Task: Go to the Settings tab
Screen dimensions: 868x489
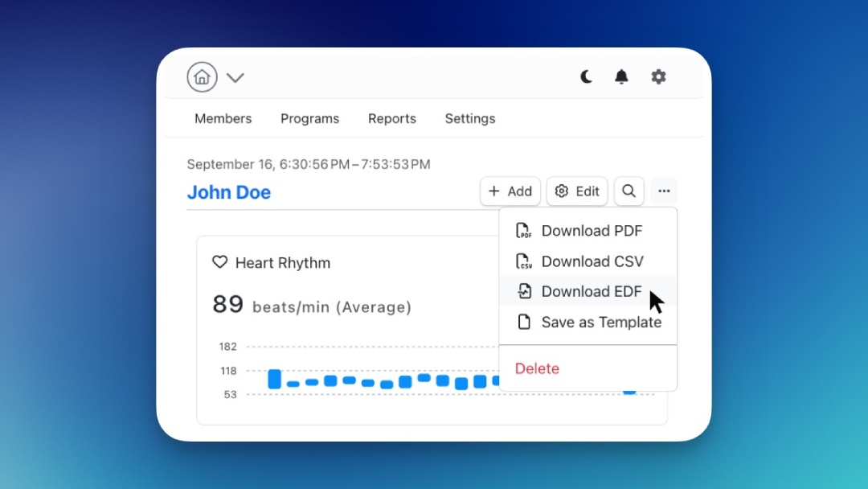Action: (x=469, y=118)
